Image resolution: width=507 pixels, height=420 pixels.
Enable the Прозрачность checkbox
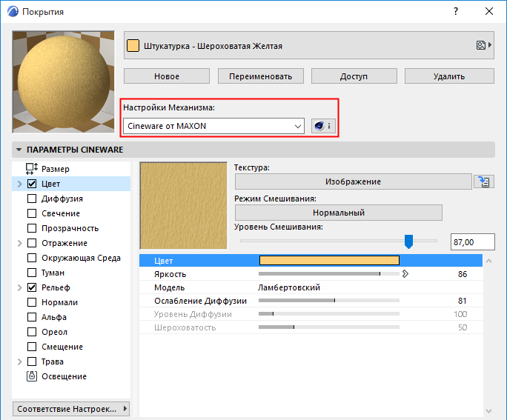[32, 228]
